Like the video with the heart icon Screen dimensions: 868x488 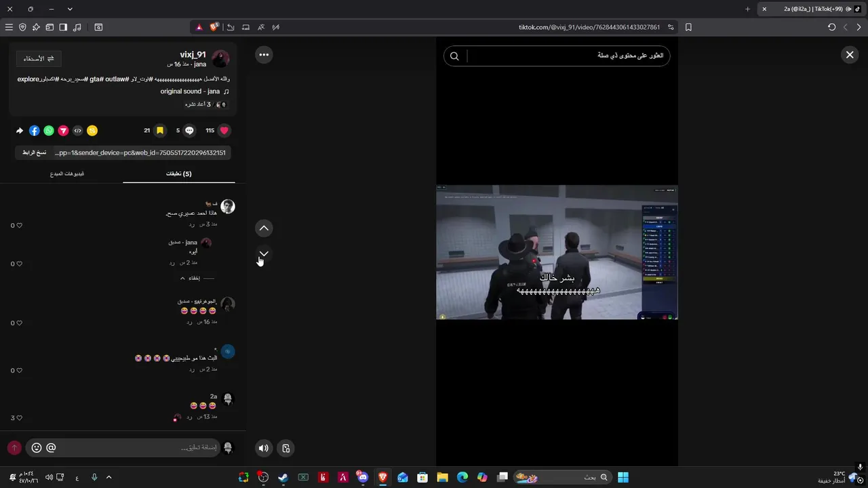[x=224, y=131]
